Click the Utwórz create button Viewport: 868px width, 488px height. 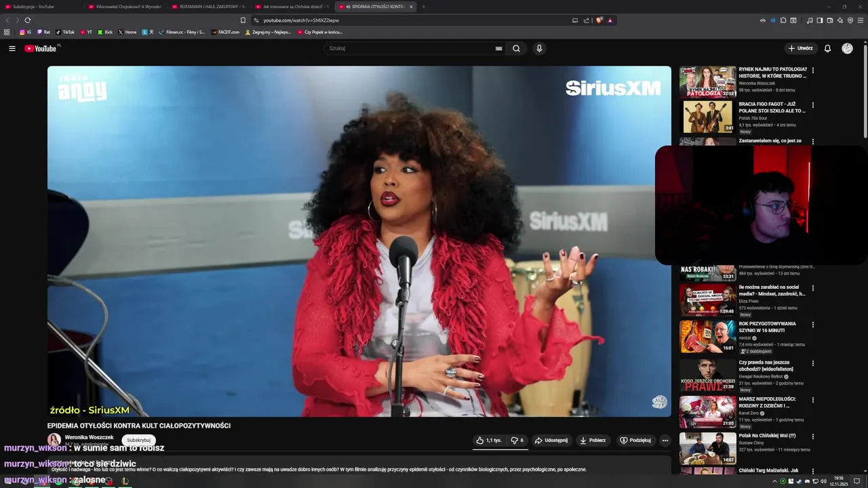click(801, 48)
